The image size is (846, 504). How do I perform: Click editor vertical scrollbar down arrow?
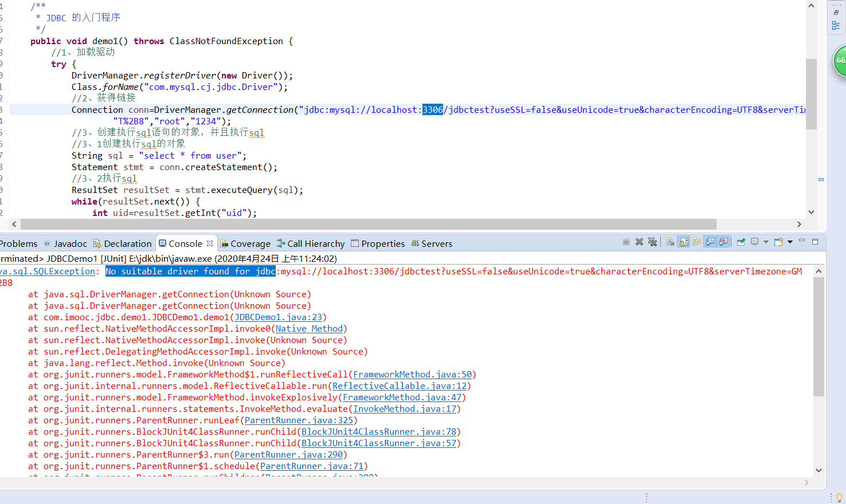coord(811,212)
